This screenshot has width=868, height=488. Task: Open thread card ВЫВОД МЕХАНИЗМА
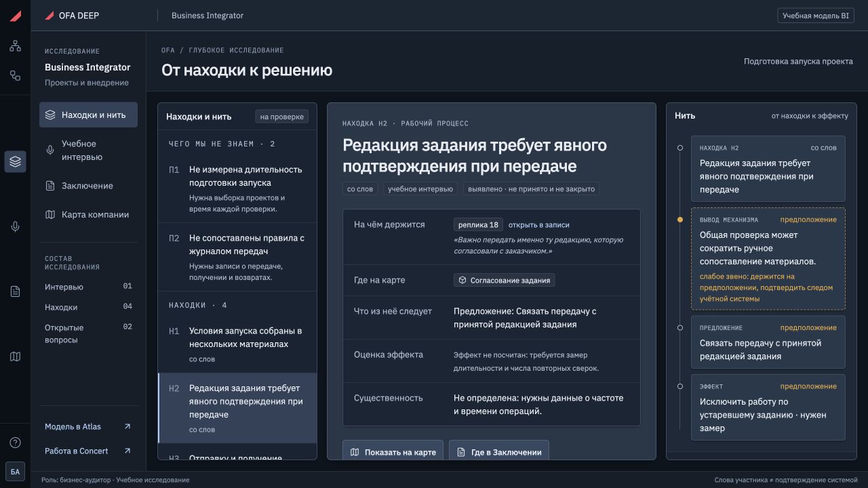[768, 259]
